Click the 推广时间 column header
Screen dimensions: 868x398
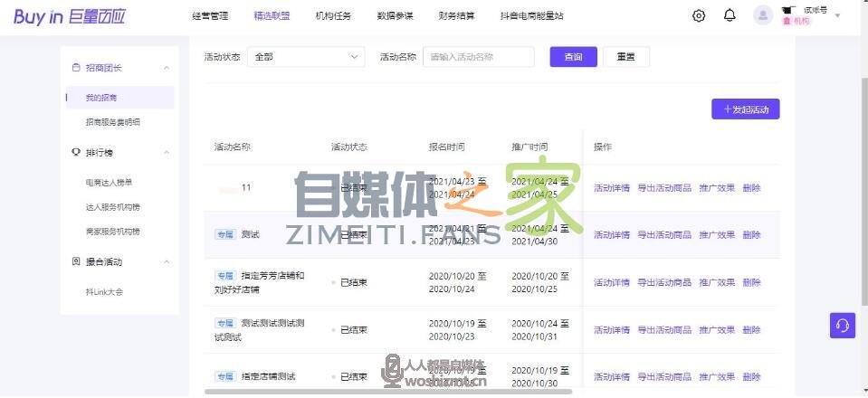pyautogui.click(x=529, y=147)
